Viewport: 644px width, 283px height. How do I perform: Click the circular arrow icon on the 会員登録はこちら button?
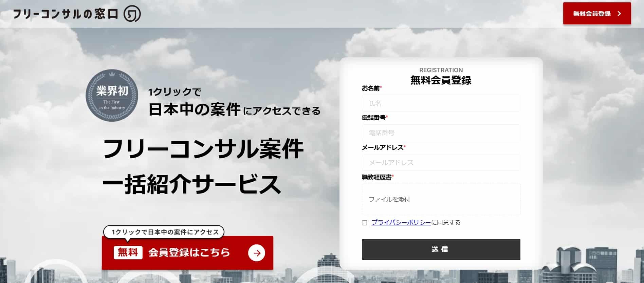tap(257, 253)
